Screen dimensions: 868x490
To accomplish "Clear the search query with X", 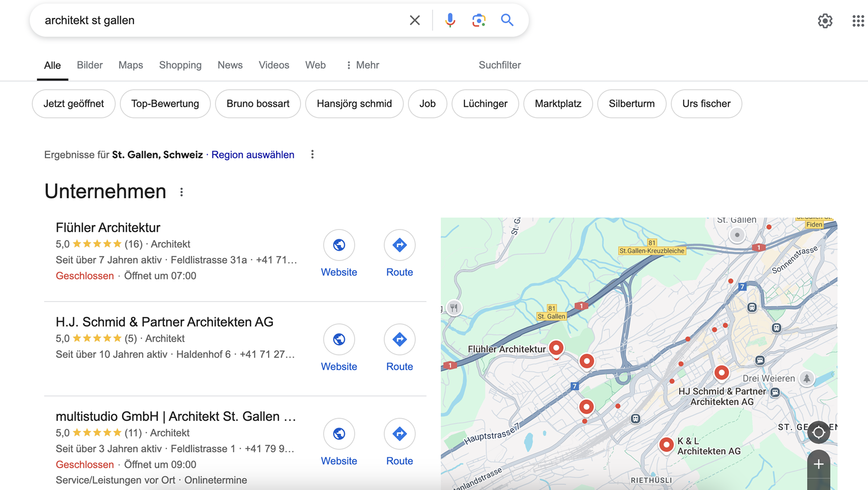I will [415, 20].
